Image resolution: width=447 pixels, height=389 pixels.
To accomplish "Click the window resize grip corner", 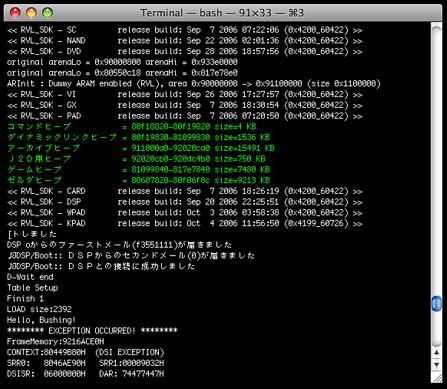I will click(x=437, y=377).
